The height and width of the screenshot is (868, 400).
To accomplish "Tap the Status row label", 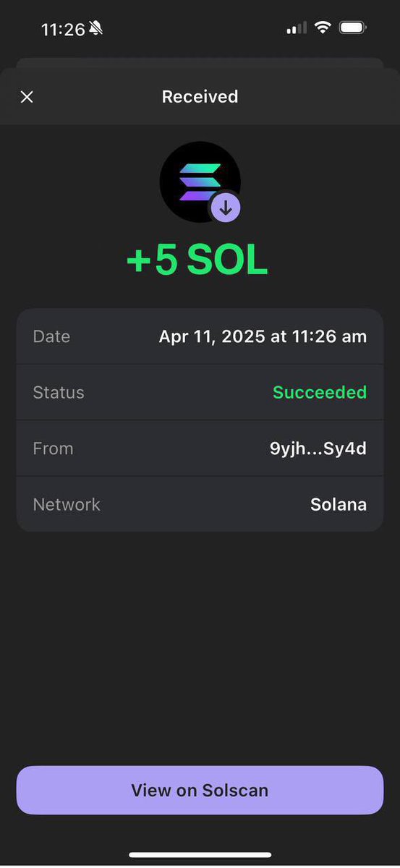I will [x=59, y=393].
